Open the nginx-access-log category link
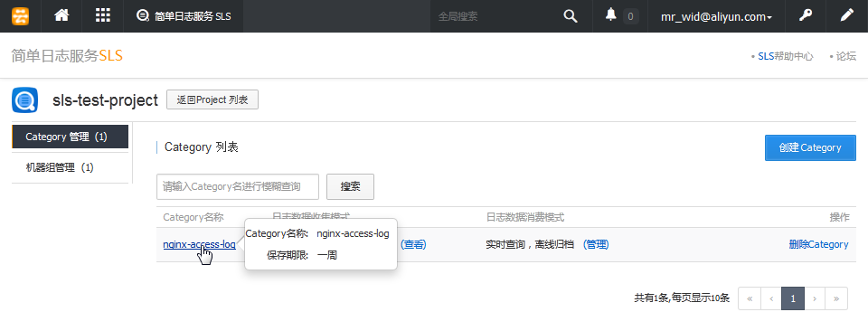 click(x=199, y=244)
